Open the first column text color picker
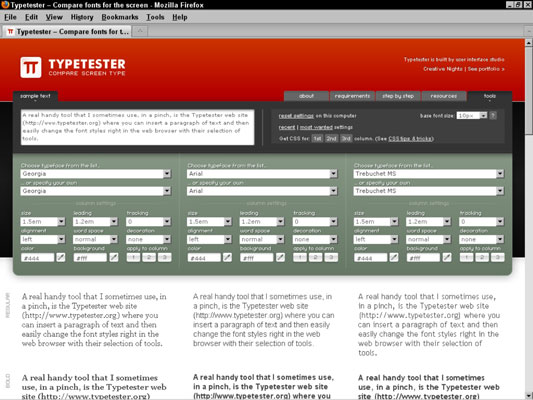This screenshot has height=400, width=533. (61, 258)
